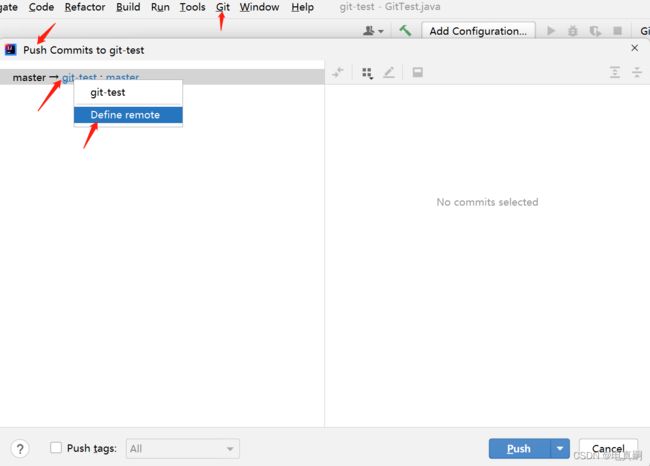Click the Help question mark button
Screen dimensions: 650x466
tap(20, 449)
